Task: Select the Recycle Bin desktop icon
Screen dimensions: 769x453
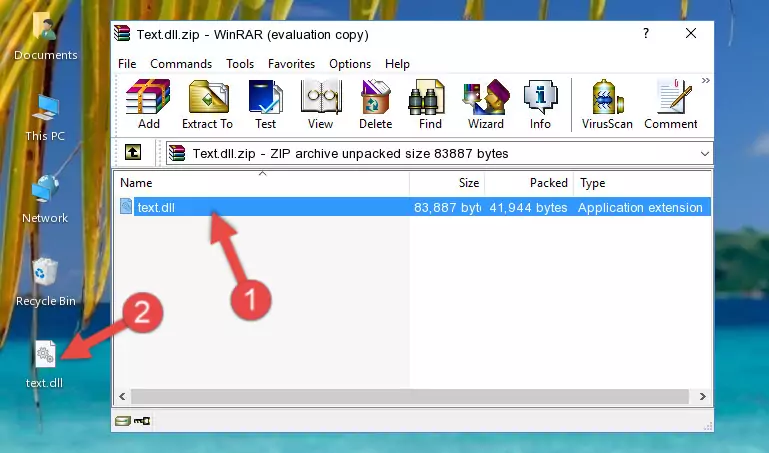Action: pyautogui.click(x=46, y=283)
